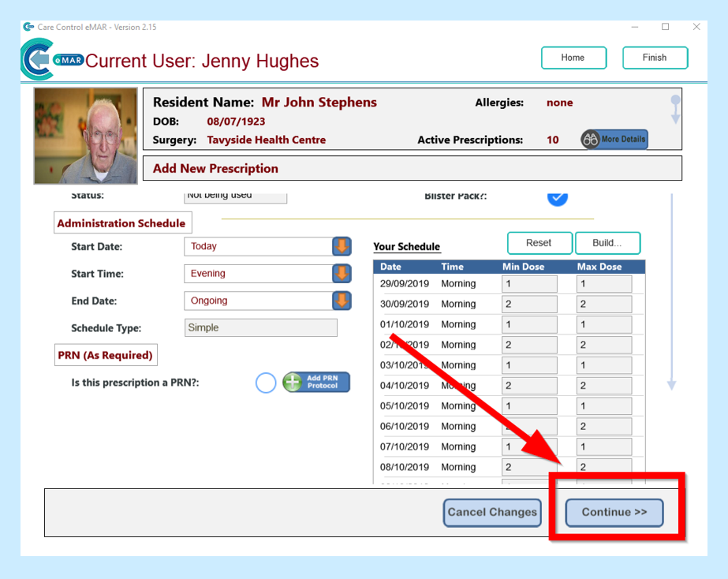Open the Start Time dropdown arrow

342,274
